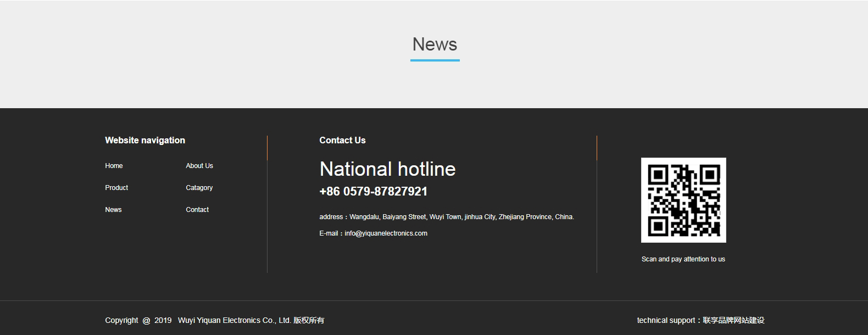Open the Product footer link
The width and height of the screenshot is (868, 335).
click(116, 188)
